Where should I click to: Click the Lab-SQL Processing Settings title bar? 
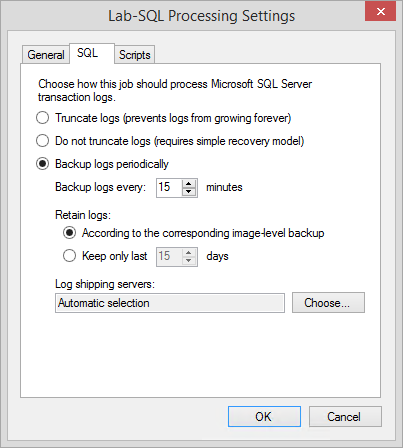(201, 16)
